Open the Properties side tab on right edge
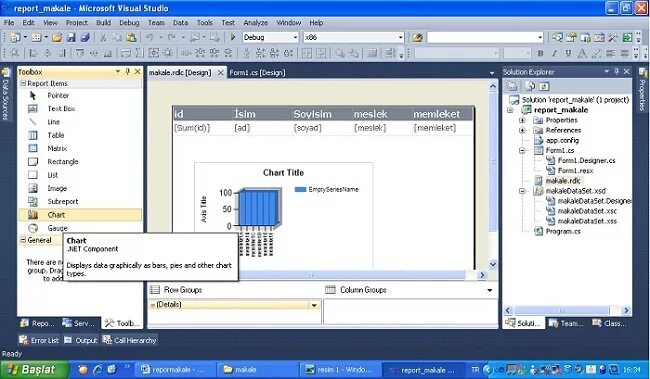Screen dimensions: 650x379 pyautogui.click(x=643, y=90)
